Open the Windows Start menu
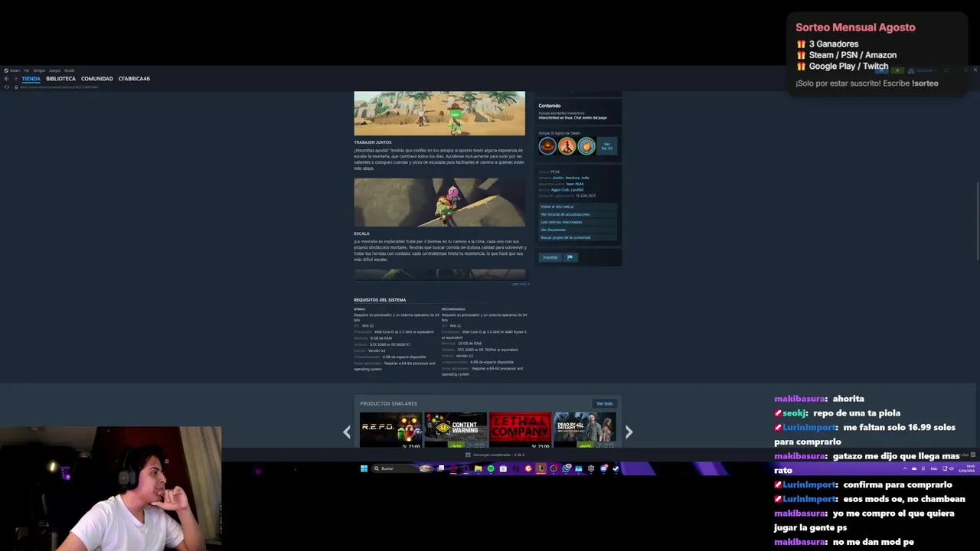Screen dimensions: 980x551 364,468
